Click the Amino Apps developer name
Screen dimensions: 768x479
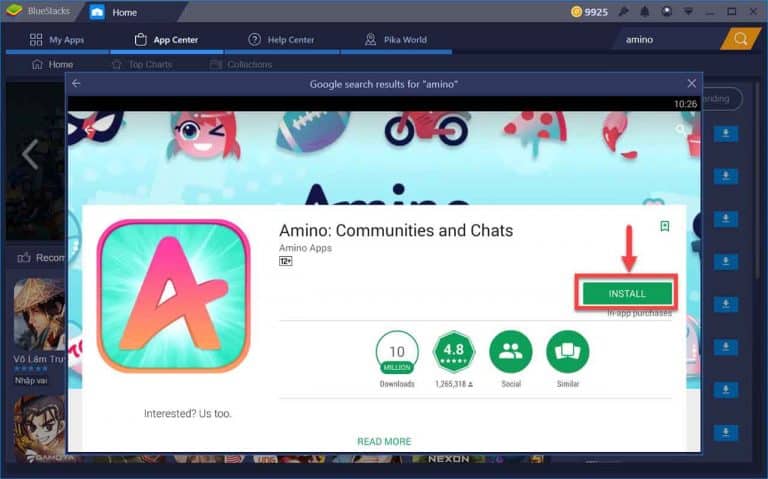pos(305,248)
